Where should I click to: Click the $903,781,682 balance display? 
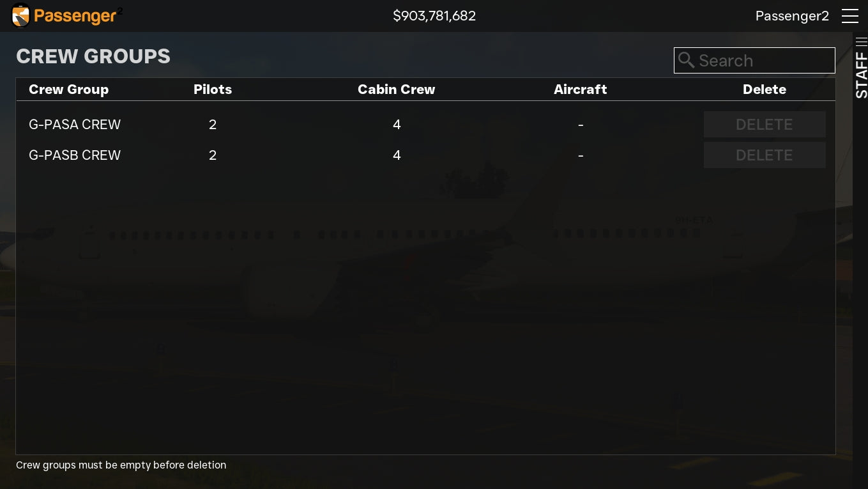pos(434,16)
